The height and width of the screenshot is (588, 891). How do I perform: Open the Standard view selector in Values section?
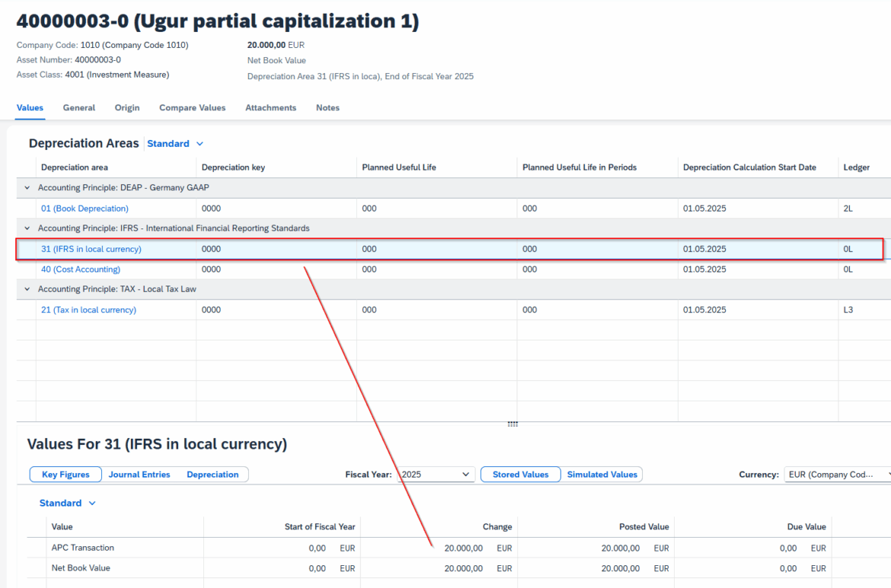pyautogui.click(x=67, y=503)
